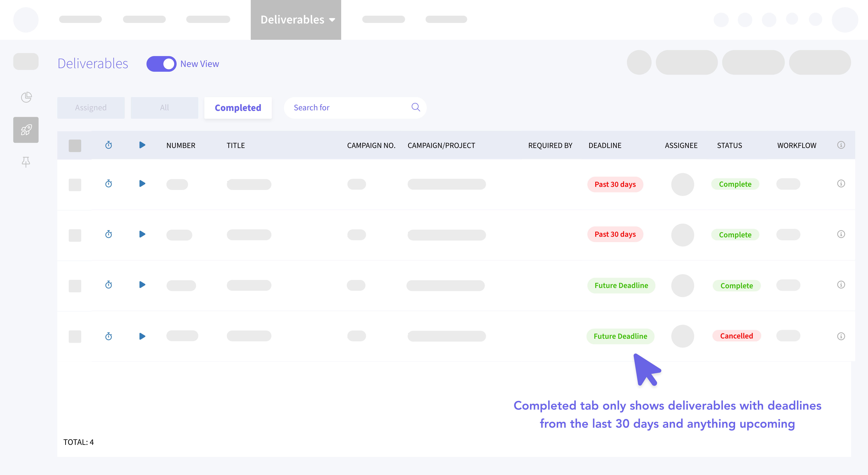This screenshot has height=475, width=868.
Task: Click stopwatch icon in header row
Action: click(x=108, y=145)
